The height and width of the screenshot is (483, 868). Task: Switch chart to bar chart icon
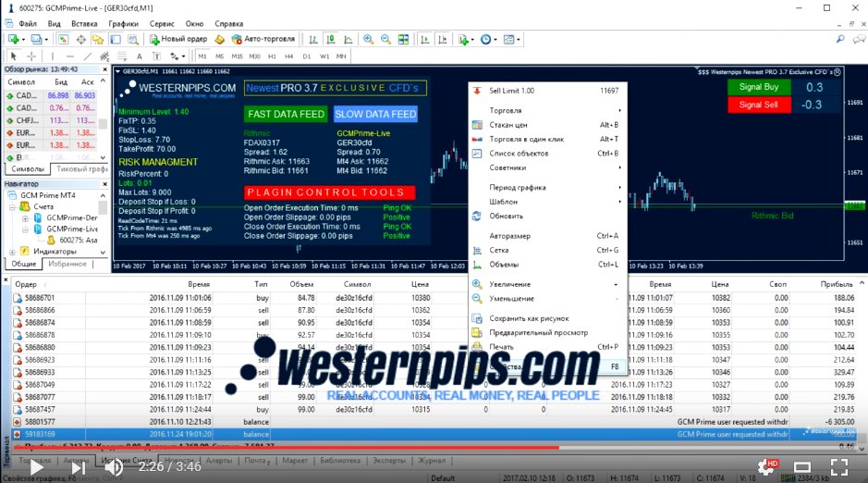point(312,40)
